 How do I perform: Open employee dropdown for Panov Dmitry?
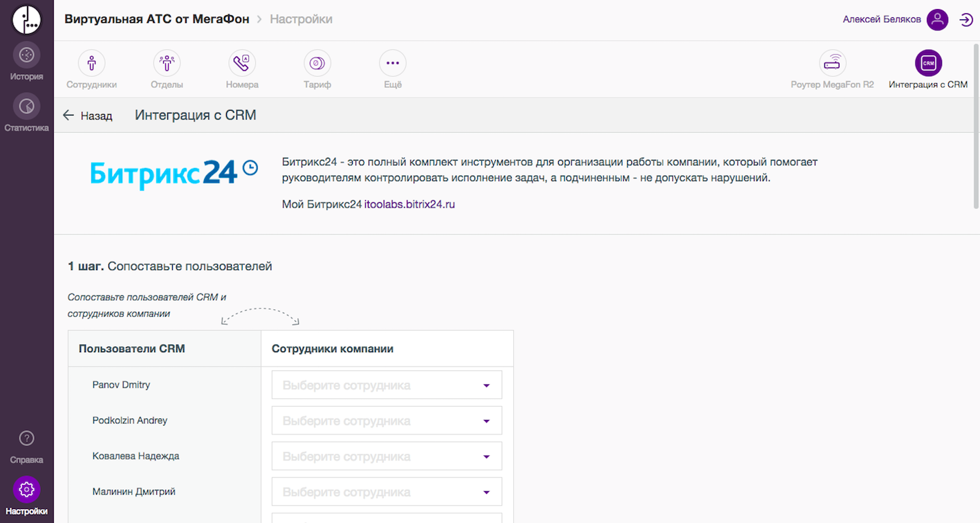click(x=387, y=385)
